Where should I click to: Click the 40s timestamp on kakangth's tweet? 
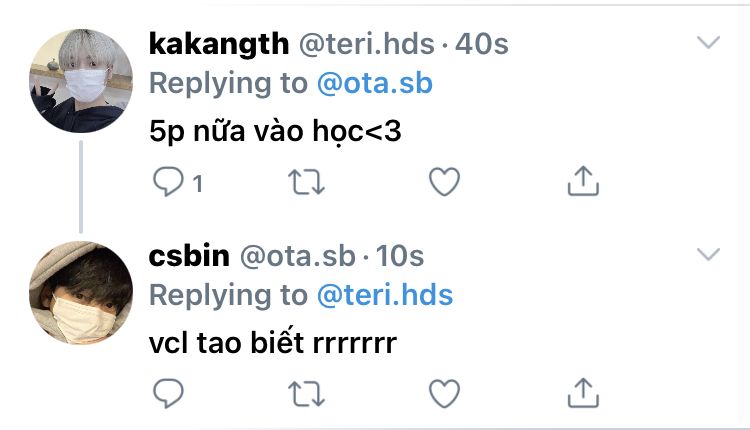coord(482,44)
